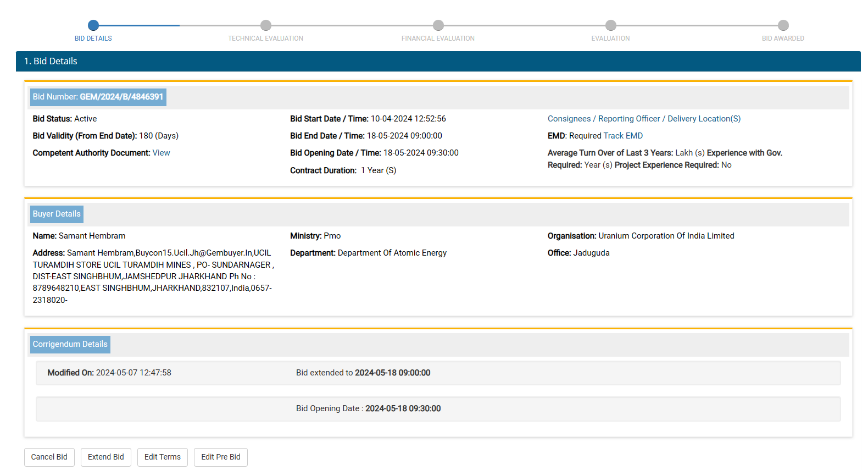Click the Technical Evaluation step circle
Screen dimensions: 868x470
[266, 25]
